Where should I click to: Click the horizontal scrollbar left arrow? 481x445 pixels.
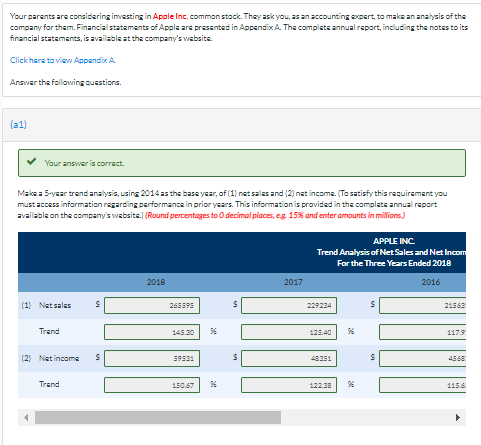[26, 417]
